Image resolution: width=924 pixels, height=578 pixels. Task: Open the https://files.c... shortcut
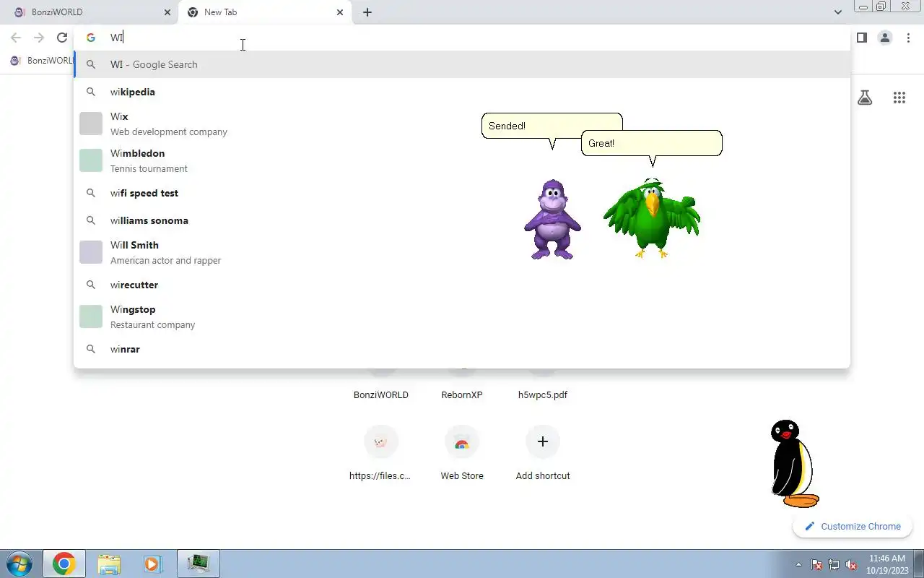click(381, 452)
